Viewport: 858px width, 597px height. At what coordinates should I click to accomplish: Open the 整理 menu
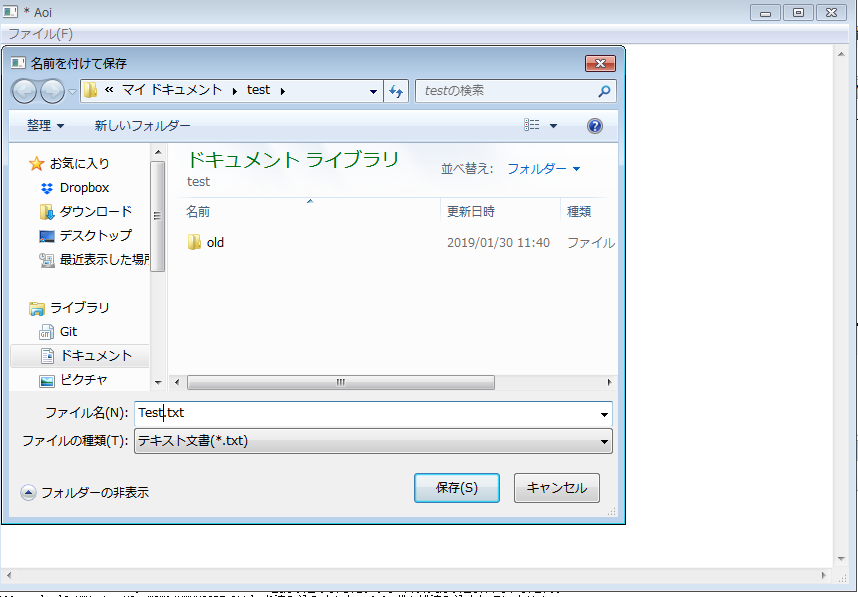click(x=45, y=126)
